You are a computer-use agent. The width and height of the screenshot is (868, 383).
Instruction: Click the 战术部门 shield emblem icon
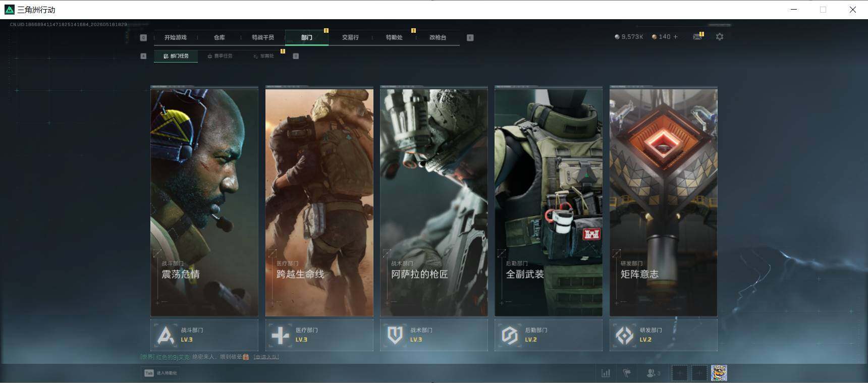click(395, 335)
